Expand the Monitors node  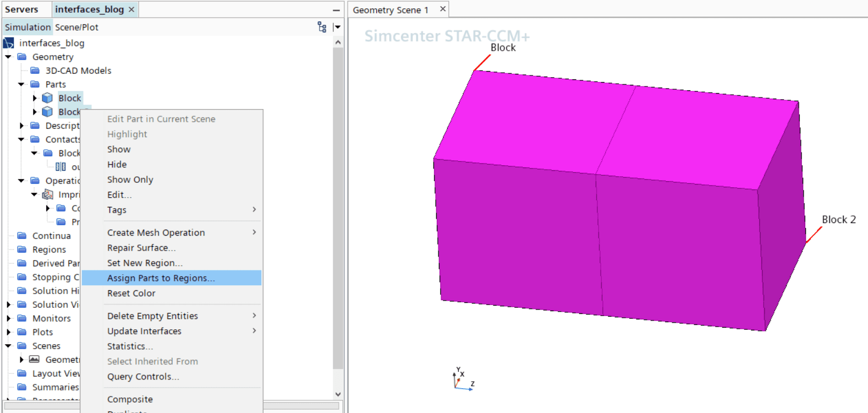click(8, 318)
